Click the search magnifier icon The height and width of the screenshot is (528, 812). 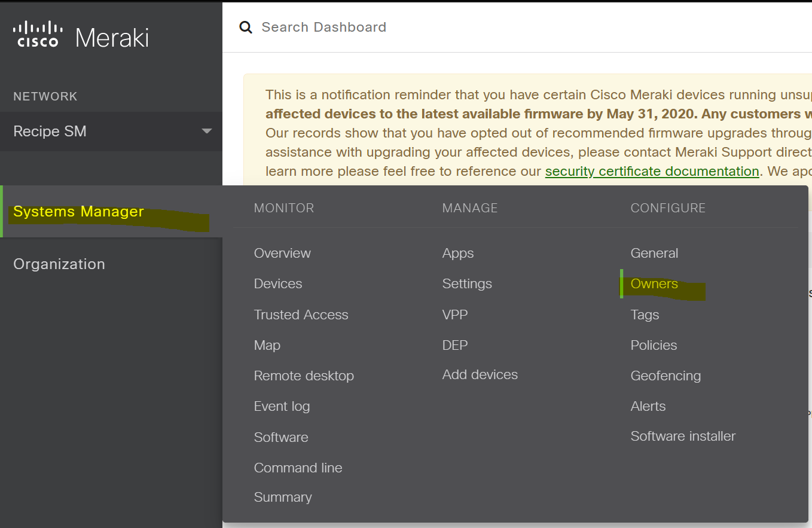coord(245,28)
